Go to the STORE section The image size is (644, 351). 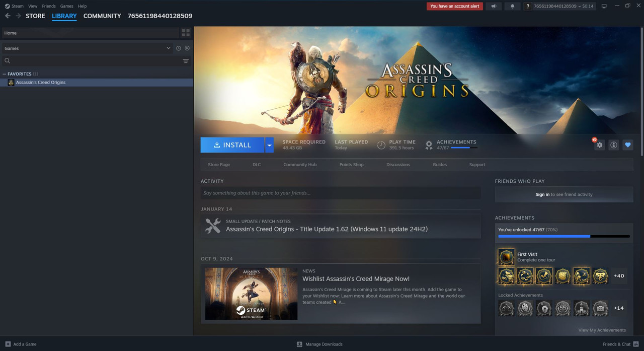click(35, 16)
